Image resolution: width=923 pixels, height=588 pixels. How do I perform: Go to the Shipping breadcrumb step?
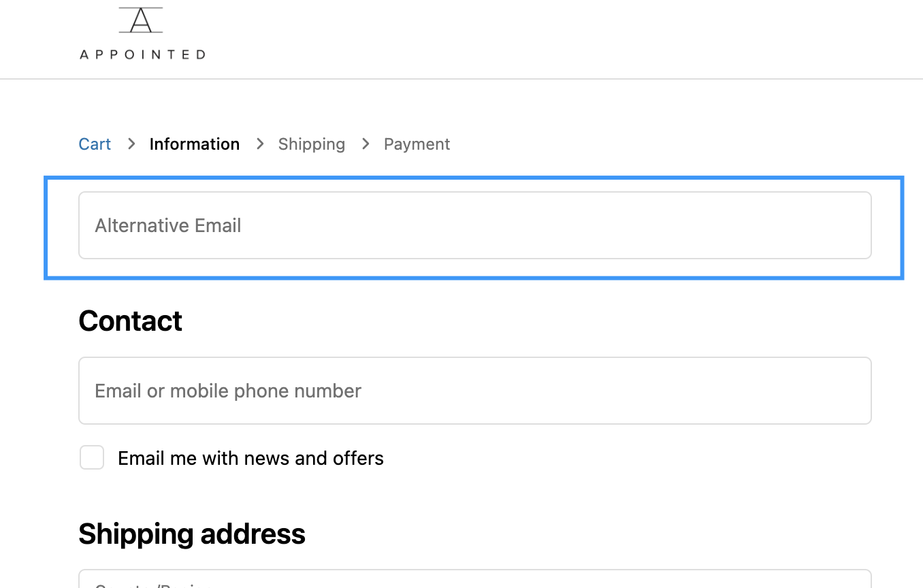tap(311, 144)
